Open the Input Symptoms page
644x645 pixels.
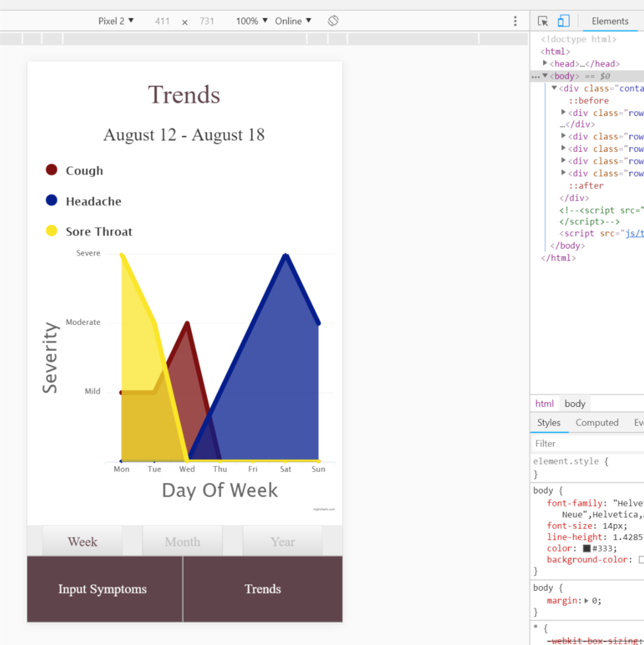[x=105, y=589]
